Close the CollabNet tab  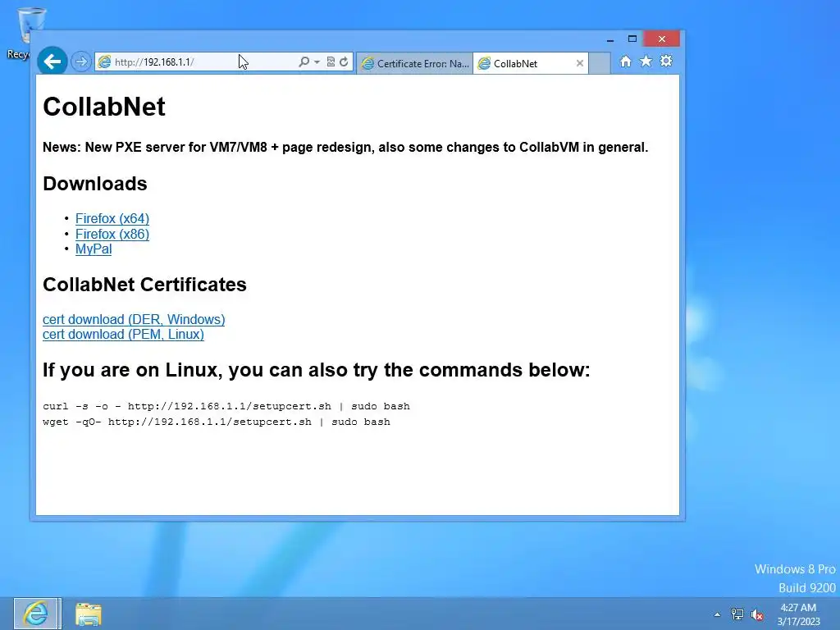point(580,63)
